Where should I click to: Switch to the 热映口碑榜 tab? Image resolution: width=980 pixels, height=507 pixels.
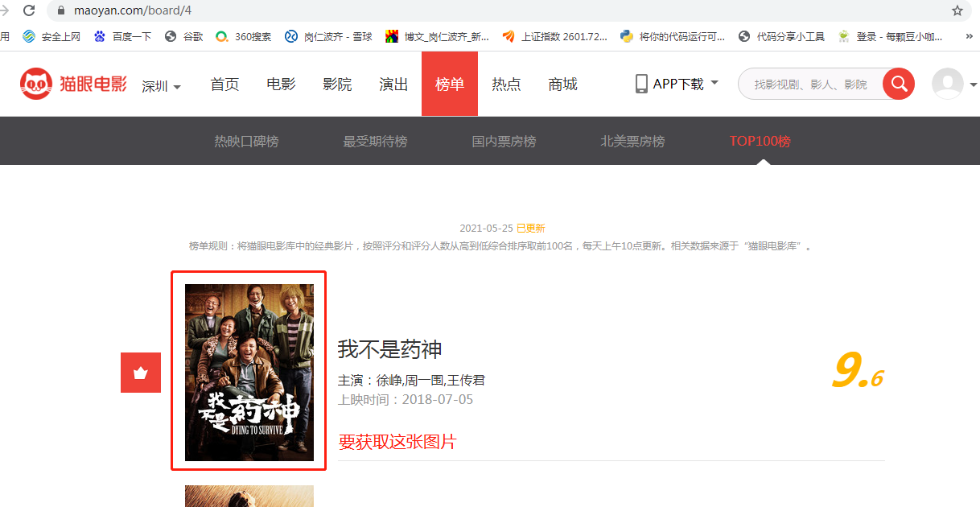[x=246, y=141]
